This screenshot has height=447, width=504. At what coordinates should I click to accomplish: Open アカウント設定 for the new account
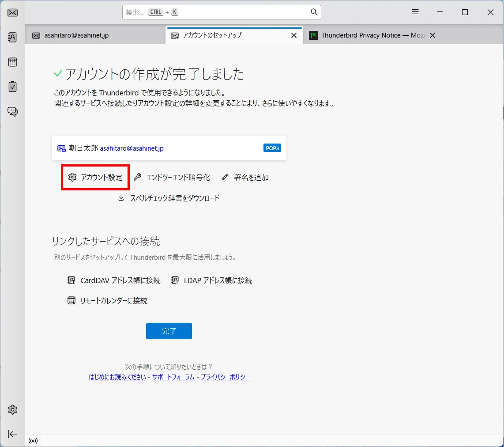(x=95, y=177)
